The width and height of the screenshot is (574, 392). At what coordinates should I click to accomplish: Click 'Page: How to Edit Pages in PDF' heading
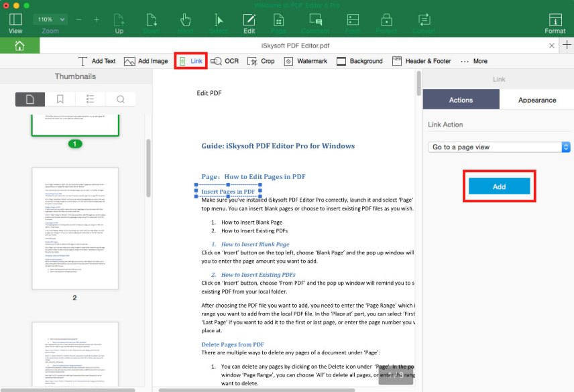coord(253,177)
